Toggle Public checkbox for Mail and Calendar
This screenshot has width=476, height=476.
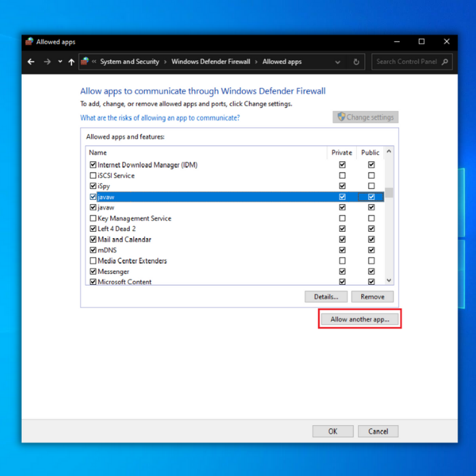point(371,239)
